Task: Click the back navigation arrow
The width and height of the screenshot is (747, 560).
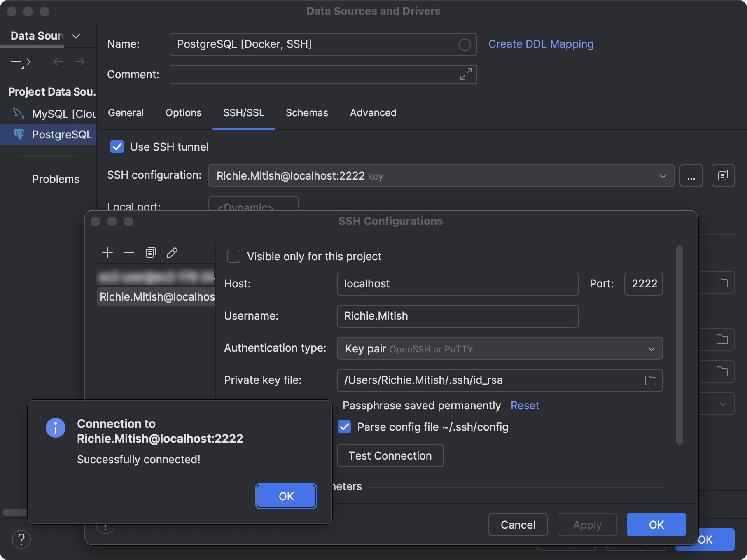Action: pos(58,62)
